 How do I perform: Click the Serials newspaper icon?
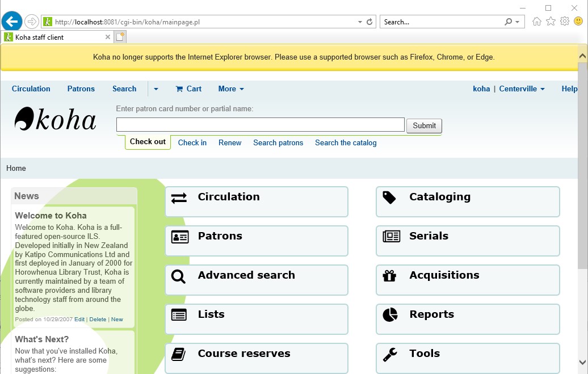coord(391,237)
